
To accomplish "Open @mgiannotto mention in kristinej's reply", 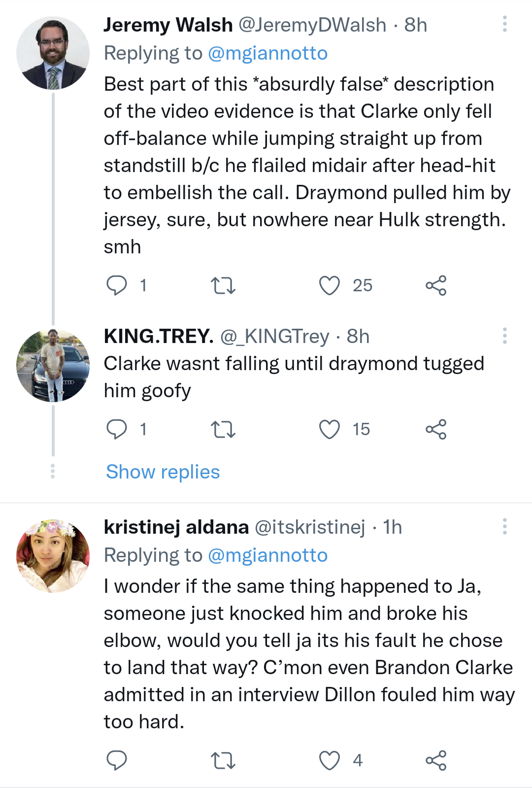I will pos(267,555).
